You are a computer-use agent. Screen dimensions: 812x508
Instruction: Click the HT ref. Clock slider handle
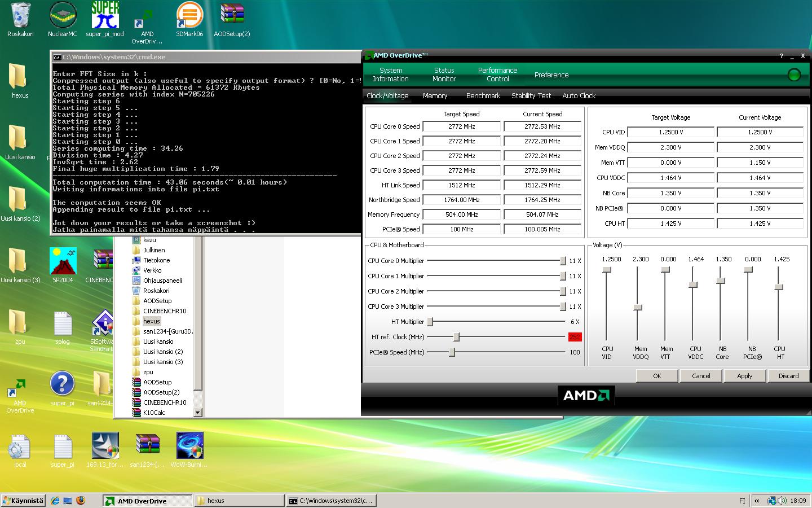[457, 337]
